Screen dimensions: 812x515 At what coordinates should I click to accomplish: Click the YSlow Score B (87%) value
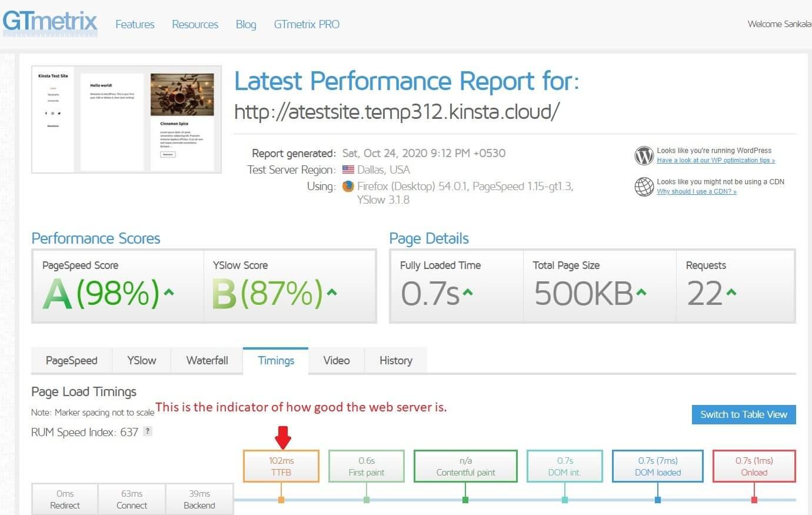pos(268,293)
